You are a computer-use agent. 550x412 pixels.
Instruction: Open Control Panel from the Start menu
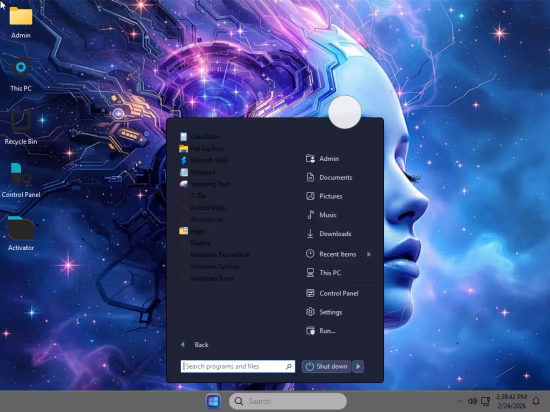coord(332,293)
